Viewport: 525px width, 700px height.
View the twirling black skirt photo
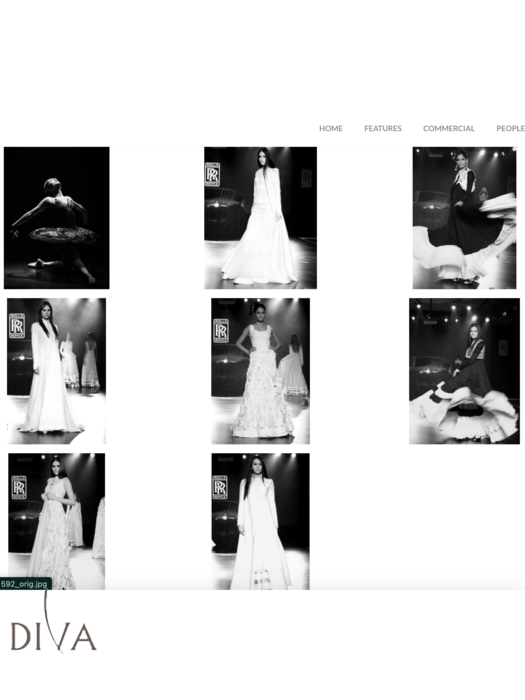point(464,218)
